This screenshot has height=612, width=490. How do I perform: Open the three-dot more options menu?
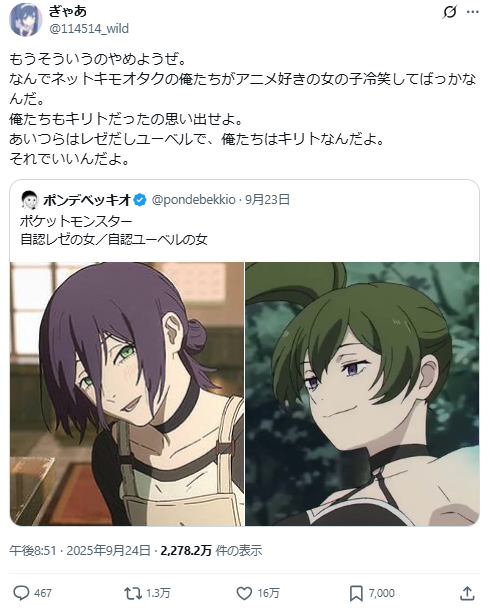pyautogui.click(x=473, y=12)
